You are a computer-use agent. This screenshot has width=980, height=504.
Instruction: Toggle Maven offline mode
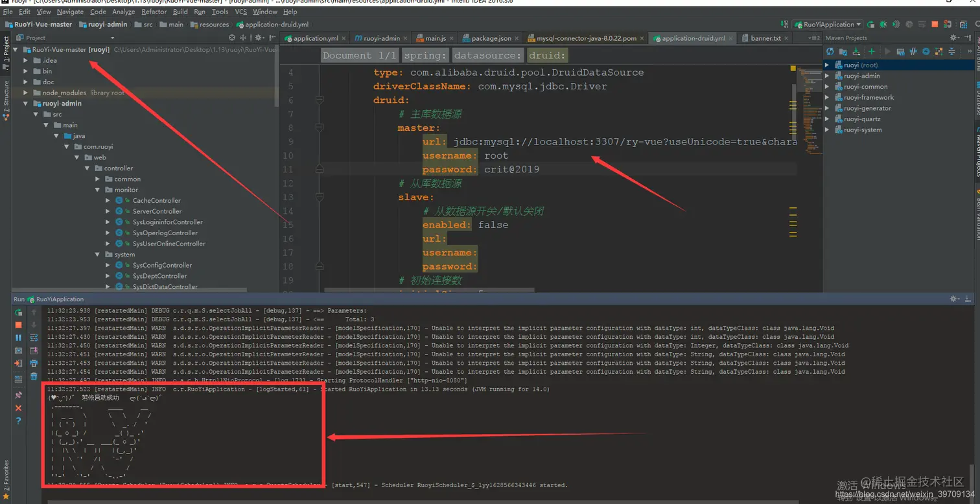[913, 51]
